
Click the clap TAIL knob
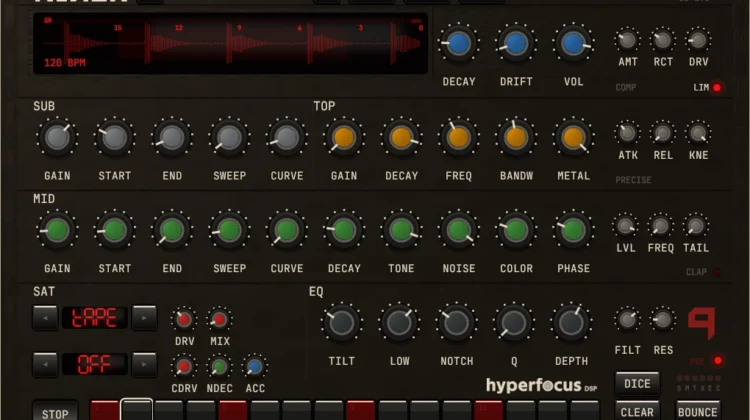[x=695, y=226]
